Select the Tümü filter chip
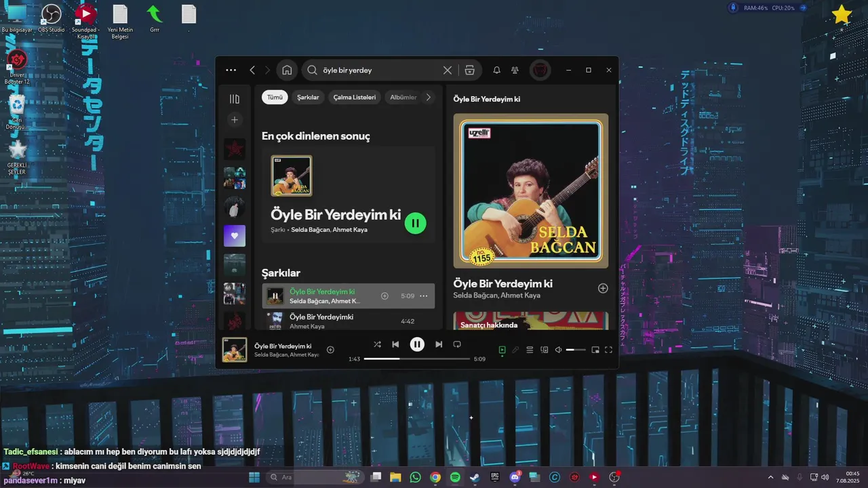The height and width of the screenshot is (488, 868). [275, 97]
